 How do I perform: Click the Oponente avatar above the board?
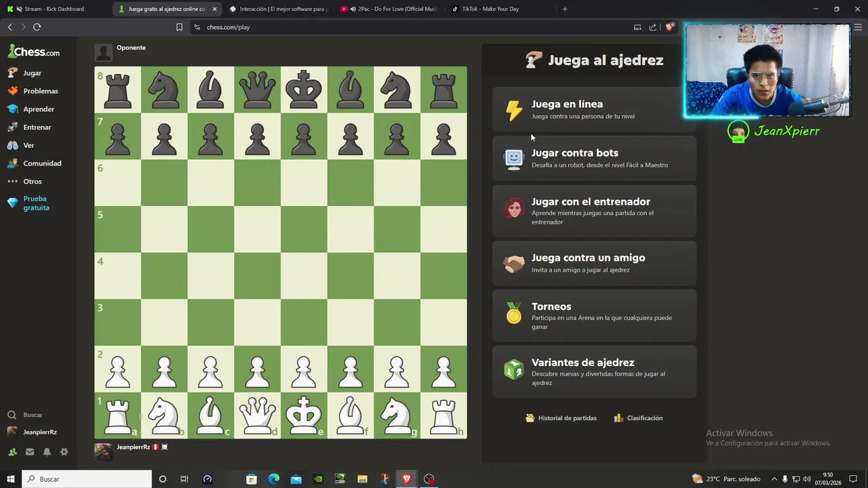(x=103, y=52)
